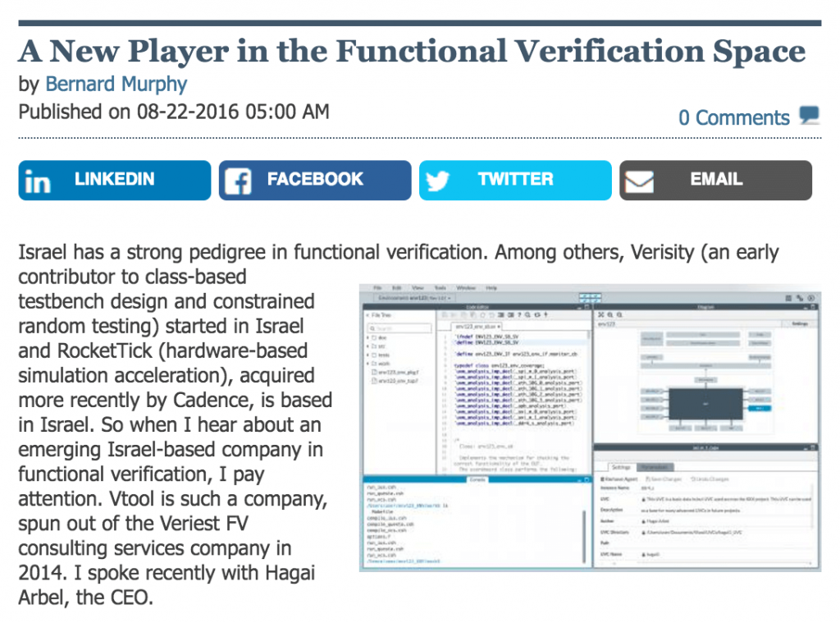Viewport: 840px width, 623px height.
Task: Click the save icon in Code Editor toolbar
Action: (463, 314)
